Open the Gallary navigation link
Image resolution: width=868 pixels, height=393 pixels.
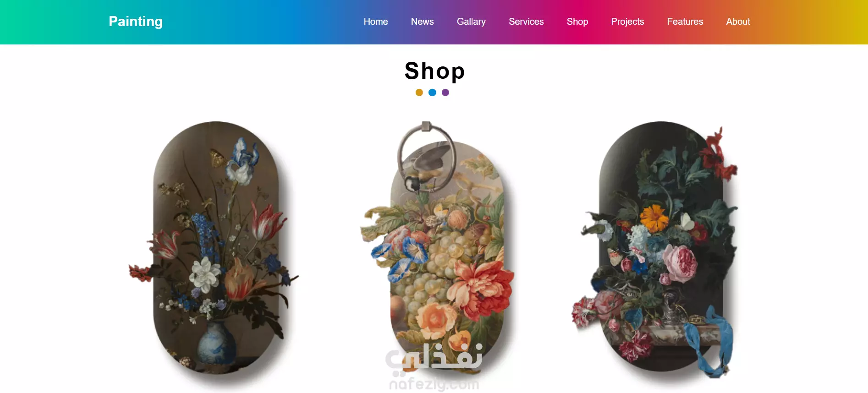click(471, 22)
